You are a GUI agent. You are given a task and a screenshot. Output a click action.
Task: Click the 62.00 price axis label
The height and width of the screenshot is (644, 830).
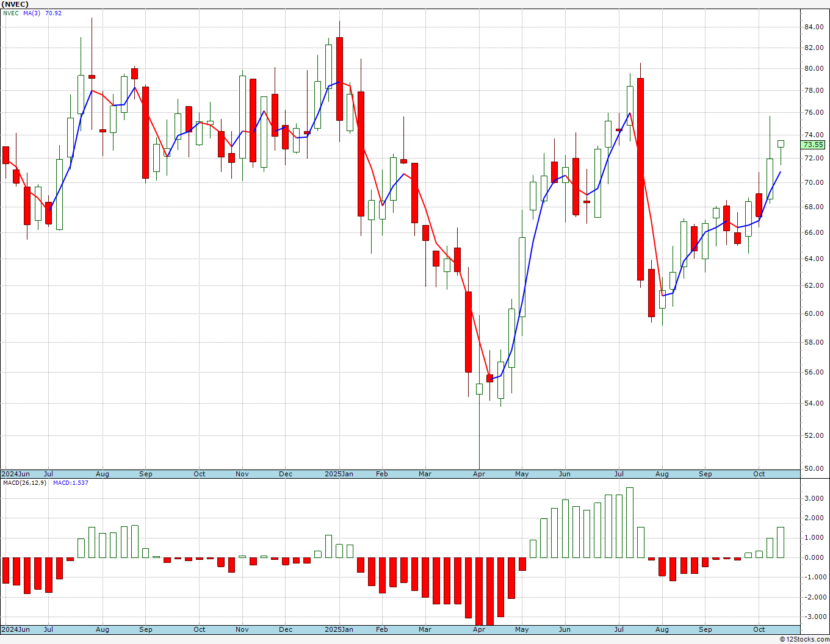[x=813, y=285]
